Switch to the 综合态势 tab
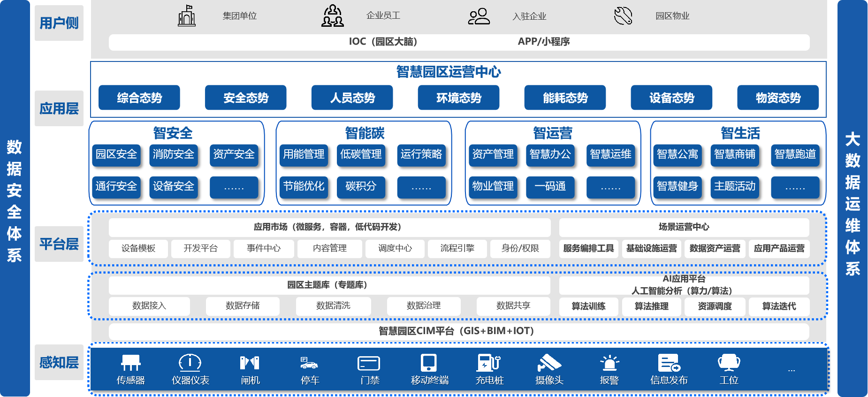Viewport: 868px width, 397px height. coord(139,98)
